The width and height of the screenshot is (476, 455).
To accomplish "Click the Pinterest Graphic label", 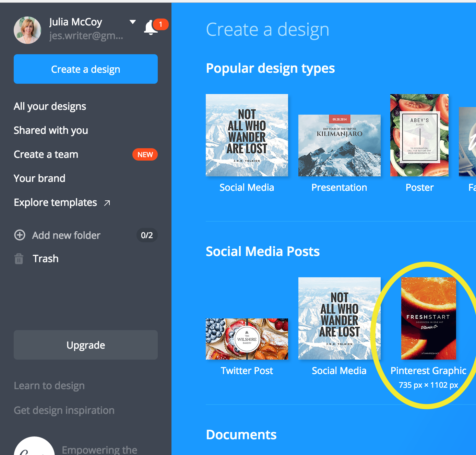I will (x=428, y=371).
